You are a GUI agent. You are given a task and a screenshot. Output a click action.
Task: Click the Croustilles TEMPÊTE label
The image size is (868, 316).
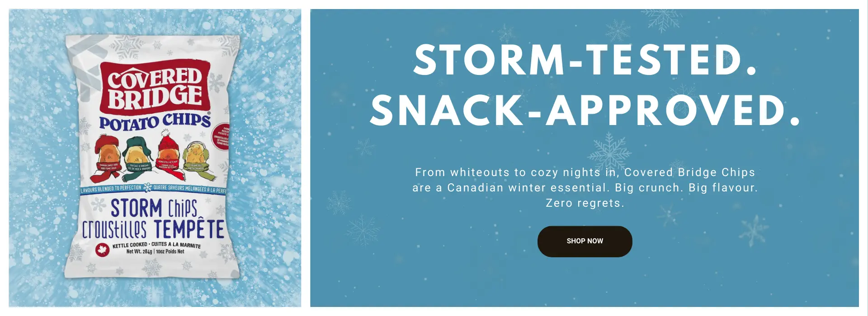pos(153,229)
